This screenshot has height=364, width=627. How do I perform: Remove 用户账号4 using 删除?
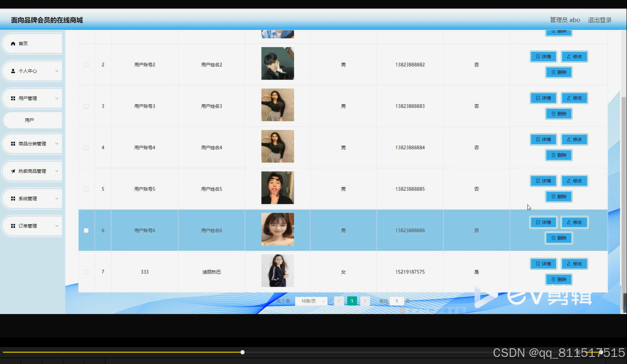tap(559, 155)
